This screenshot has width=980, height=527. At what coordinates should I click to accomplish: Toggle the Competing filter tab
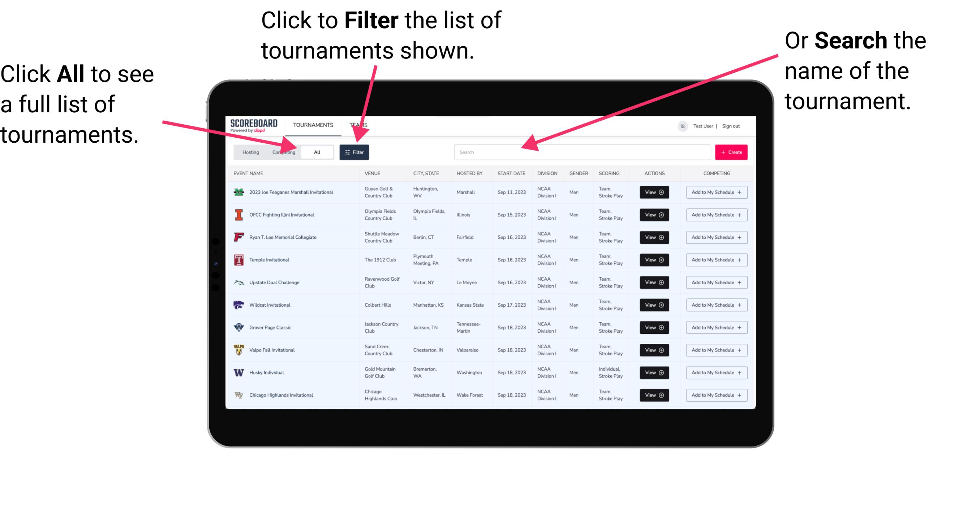click(x=283, y=152)
